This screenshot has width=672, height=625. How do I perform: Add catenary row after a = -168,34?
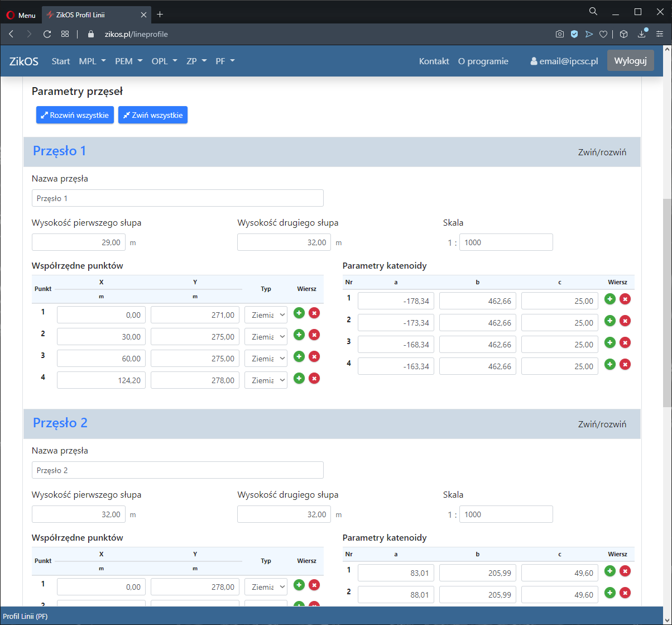[x=610, y=342]
